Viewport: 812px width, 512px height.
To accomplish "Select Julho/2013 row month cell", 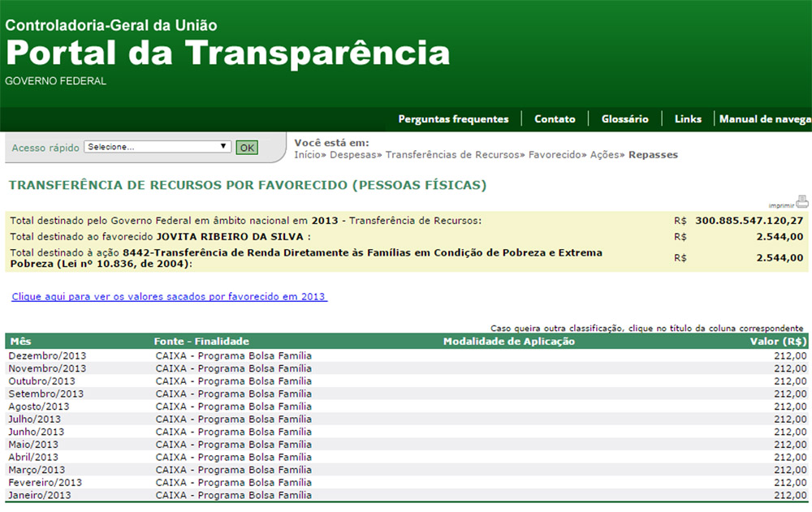I will (x=34, y=419).
